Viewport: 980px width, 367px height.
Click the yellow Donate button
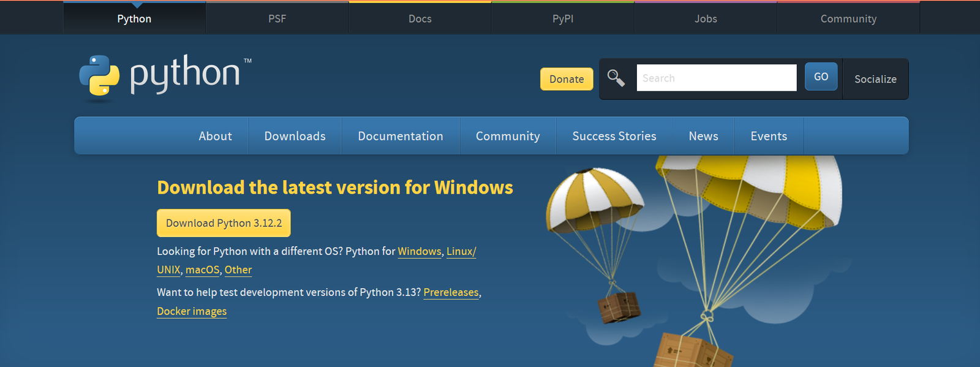pyautogui.click(x=567, y=79)
